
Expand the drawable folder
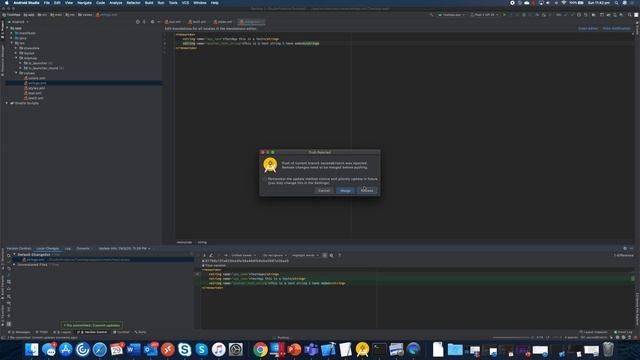click(16, 48)
